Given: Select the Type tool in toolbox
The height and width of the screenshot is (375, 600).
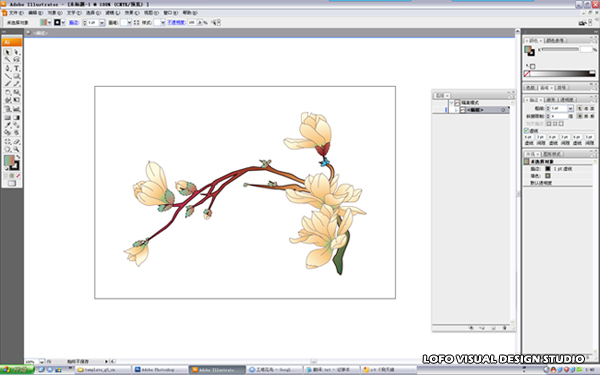Looking at the screenshot, I should pos(16,68).
